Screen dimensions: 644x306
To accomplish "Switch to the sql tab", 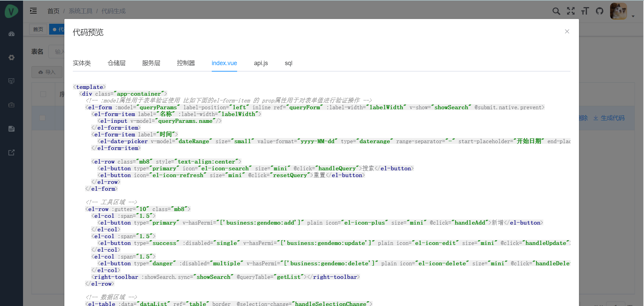I will (288, 63).
